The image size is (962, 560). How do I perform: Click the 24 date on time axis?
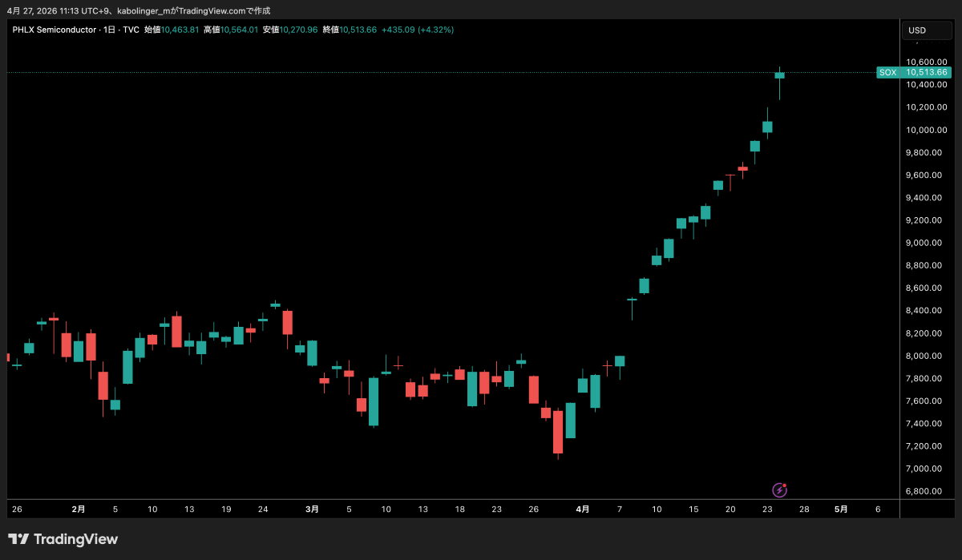tap(263, 509)
